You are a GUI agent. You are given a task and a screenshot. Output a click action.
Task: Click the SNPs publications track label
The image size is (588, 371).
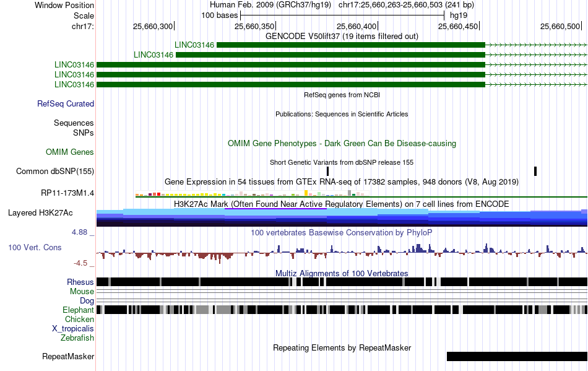tap(84, 133)
